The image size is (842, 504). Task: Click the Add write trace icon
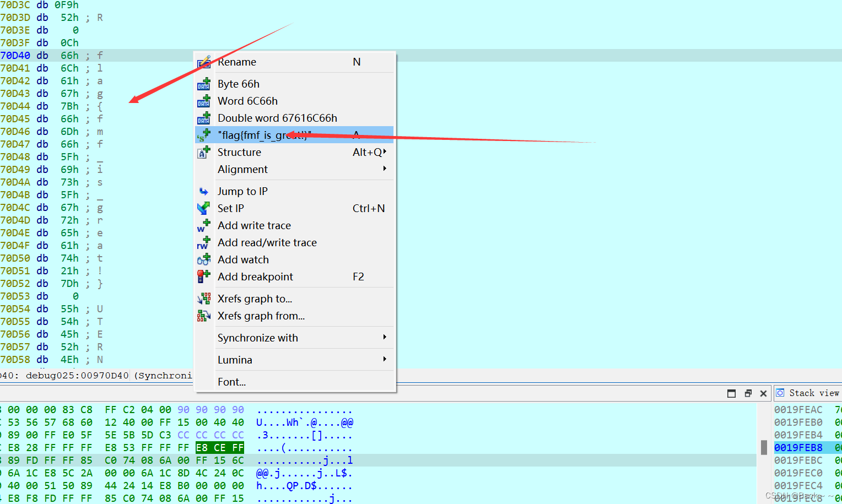pyautogui.click(x=204, y=225)
